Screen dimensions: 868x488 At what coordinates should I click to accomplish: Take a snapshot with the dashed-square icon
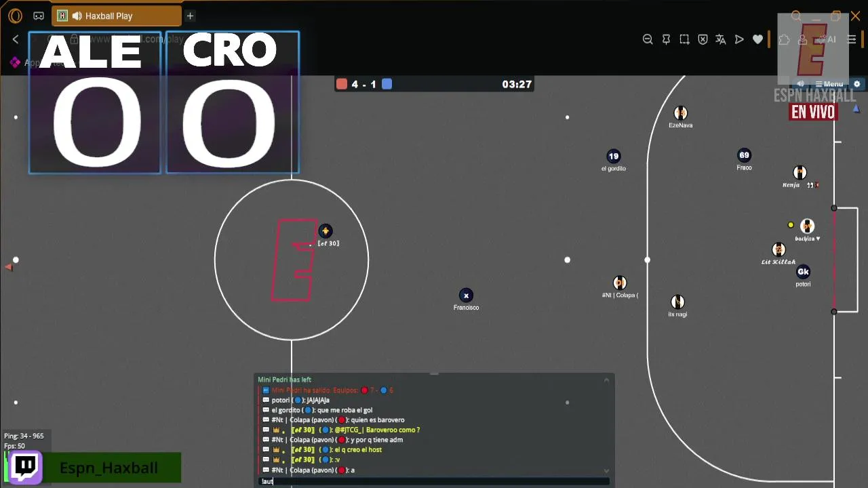684,39
